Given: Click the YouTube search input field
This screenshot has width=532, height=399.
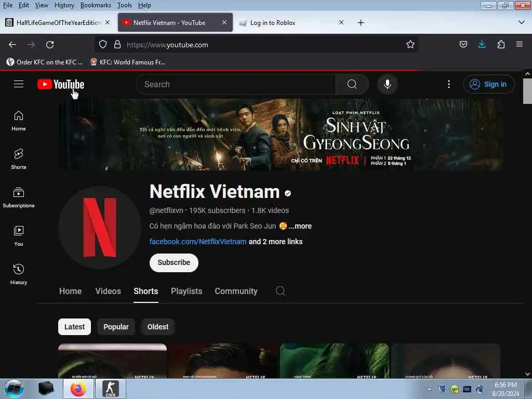Looking at the screenshot, I should click(x=236, y=84).
